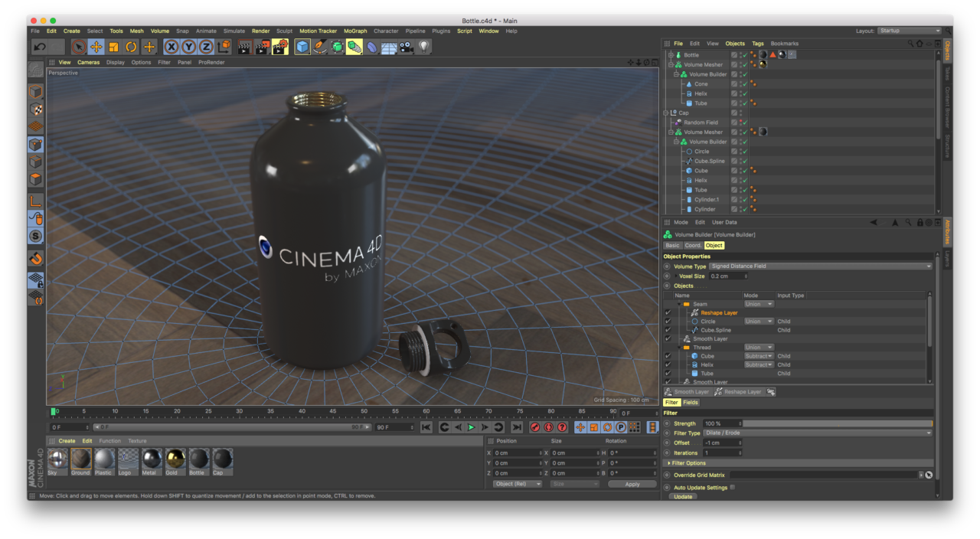Click the Strength slider bar
The image size is (980, 539).
(837, 423)
